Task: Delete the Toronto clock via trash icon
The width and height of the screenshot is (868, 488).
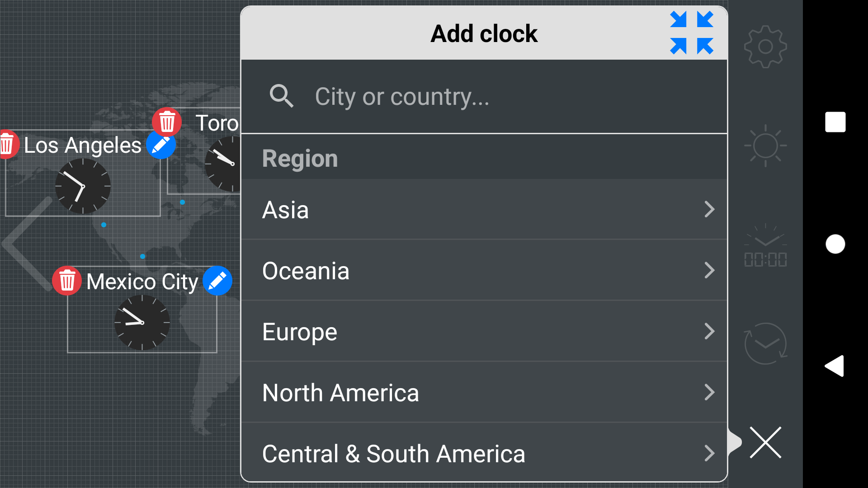Action: point(167,121)
